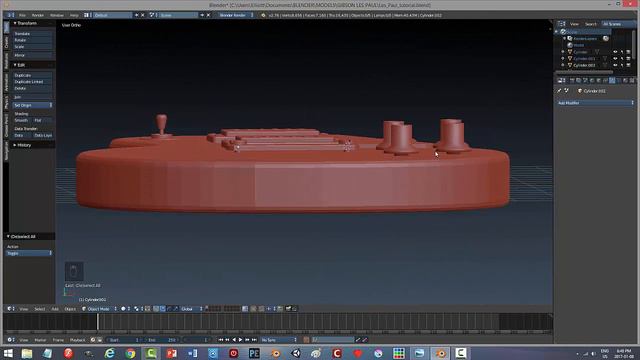640x360 pixels.
Task: Toggle selectability arrow of Cylinder.001 row
Action: pos(622,59)
